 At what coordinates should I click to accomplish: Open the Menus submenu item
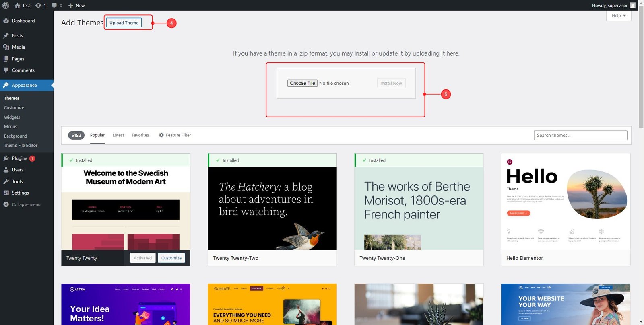coord(10,127)
